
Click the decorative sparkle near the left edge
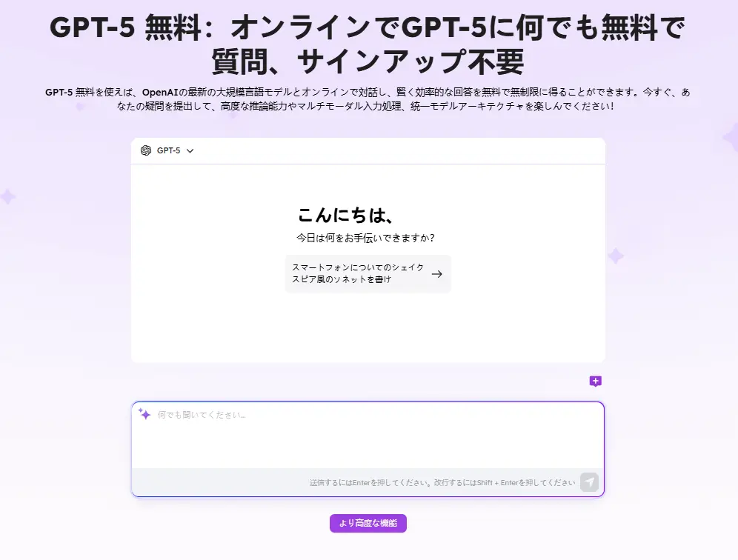coord(8,196)
